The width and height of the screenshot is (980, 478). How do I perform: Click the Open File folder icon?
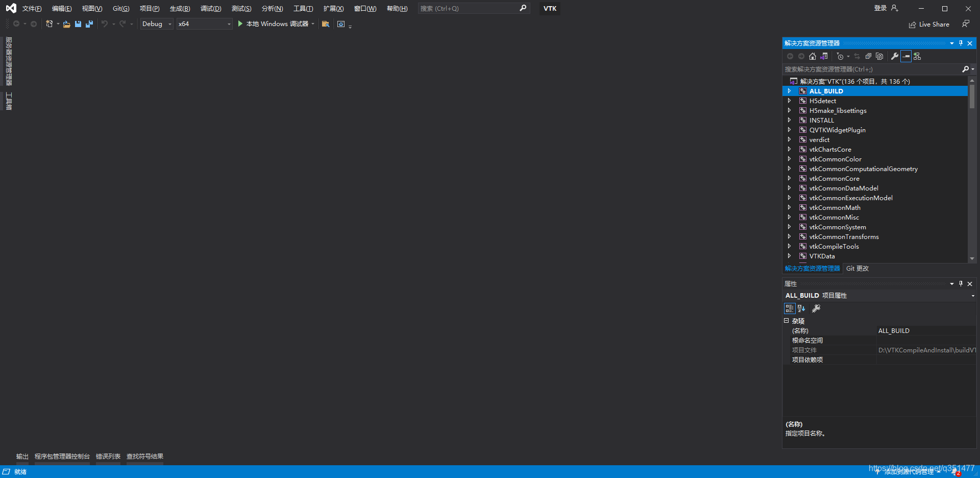[x=66, y=24]
